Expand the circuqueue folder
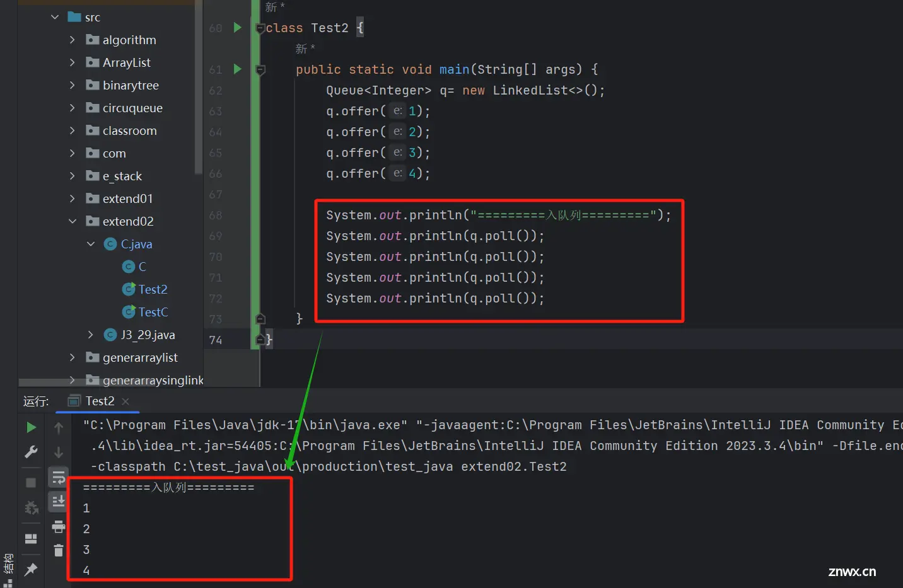 pos(72,108)
